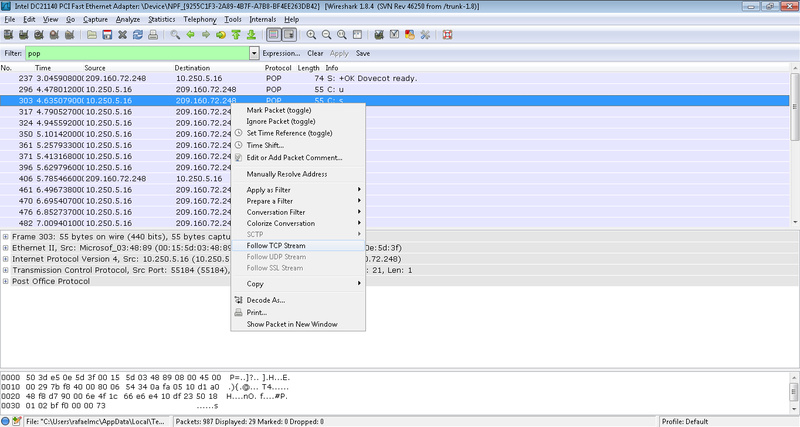Image resolution: width=800 pixels, height=427 pixels.
Task: Click packet list scrollbar down arrow
Action: click(x=794, y=222)
